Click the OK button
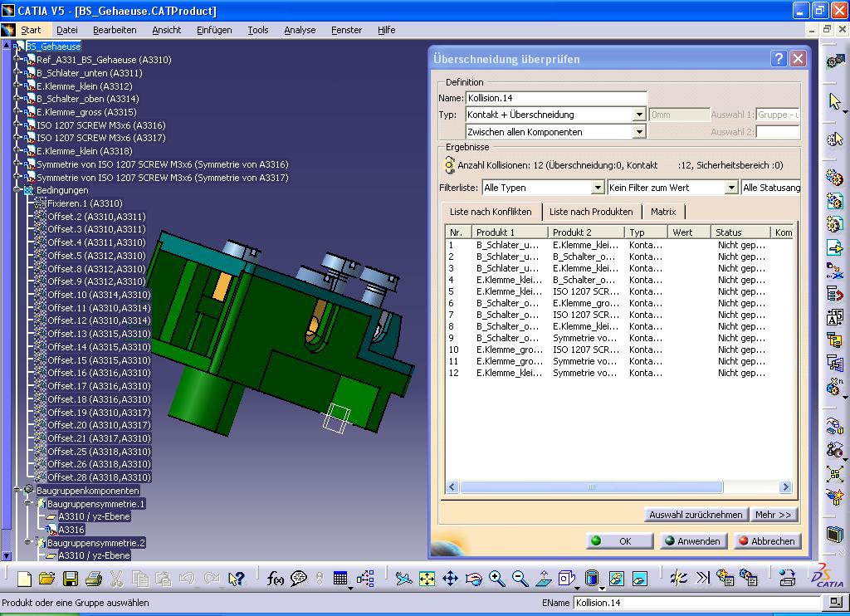The height and width of the screenshot is (616, 850). (x=619, y=541)
